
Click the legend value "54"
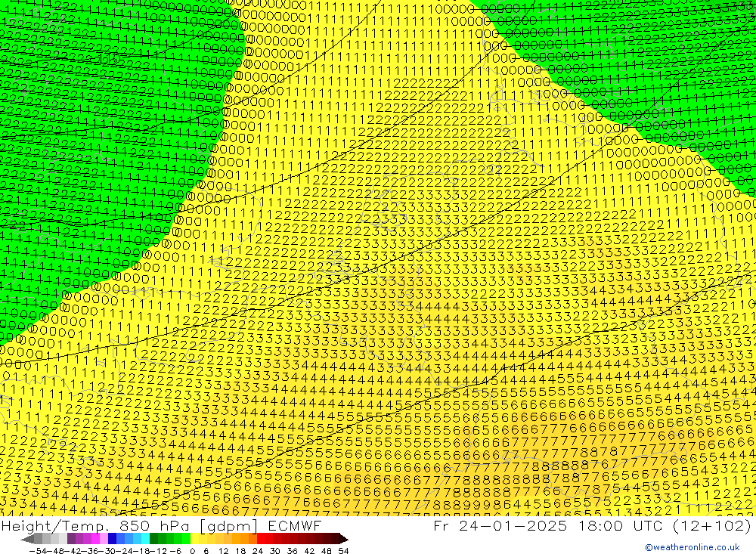coord(343,551)
